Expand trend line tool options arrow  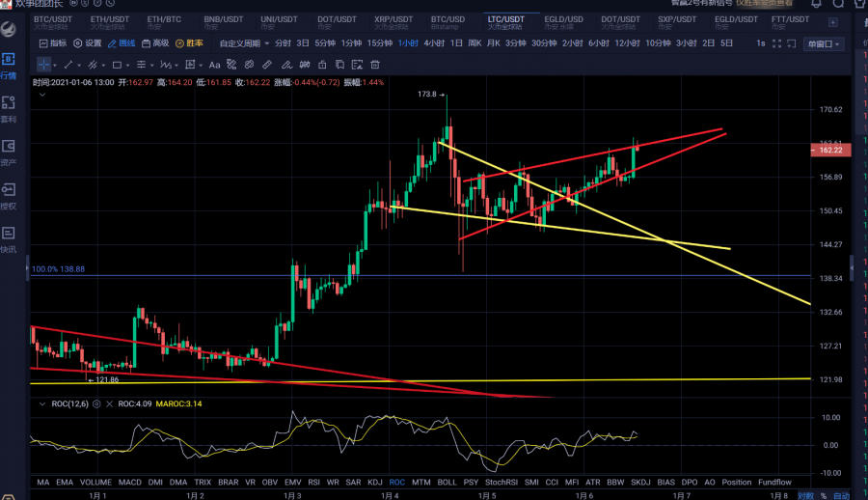79,66
